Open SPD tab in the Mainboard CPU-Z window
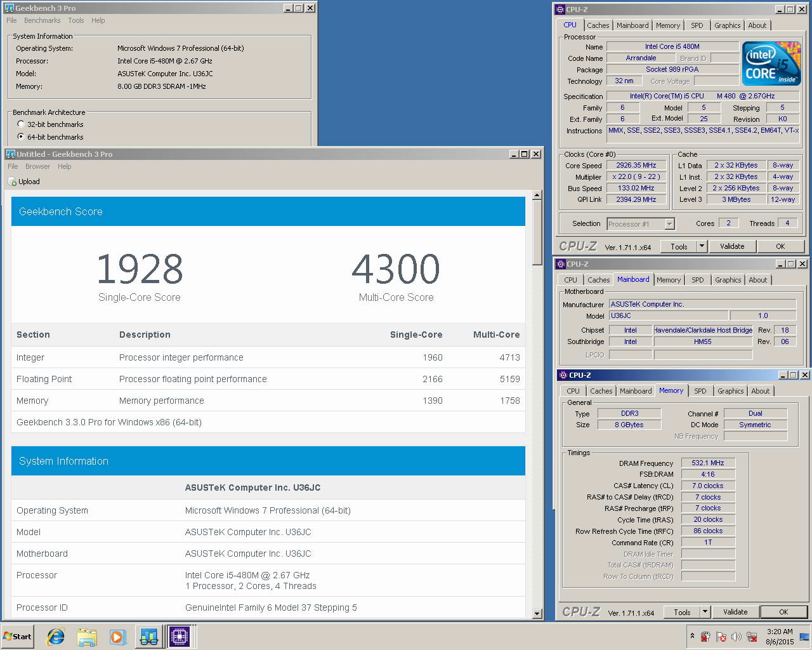 (x=698, y=280)
